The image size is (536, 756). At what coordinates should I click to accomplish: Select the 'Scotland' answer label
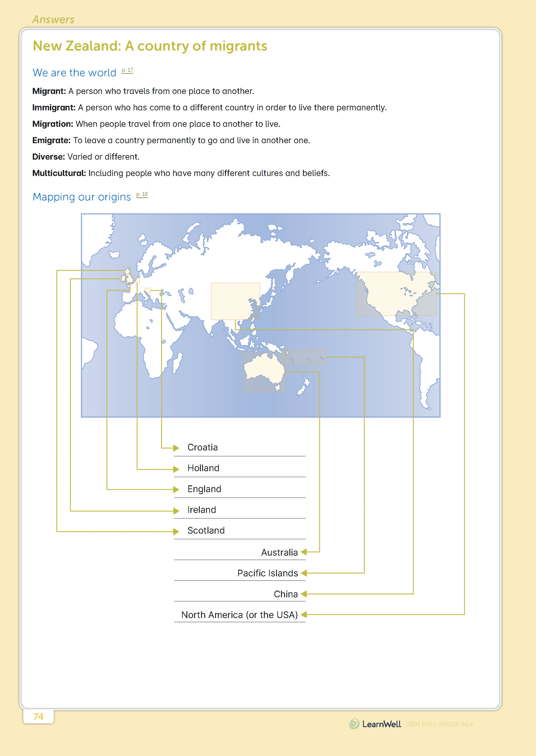206,530
